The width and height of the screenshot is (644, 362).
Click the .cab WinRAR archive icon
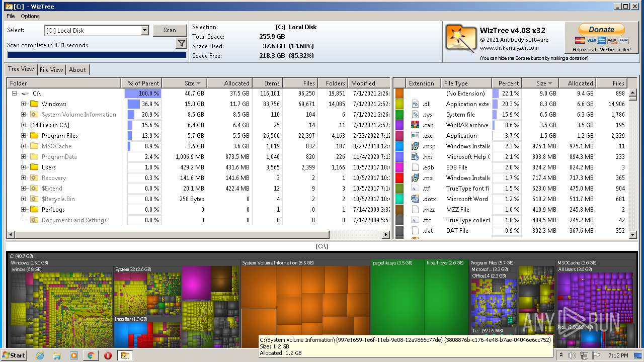coord(415,125)
